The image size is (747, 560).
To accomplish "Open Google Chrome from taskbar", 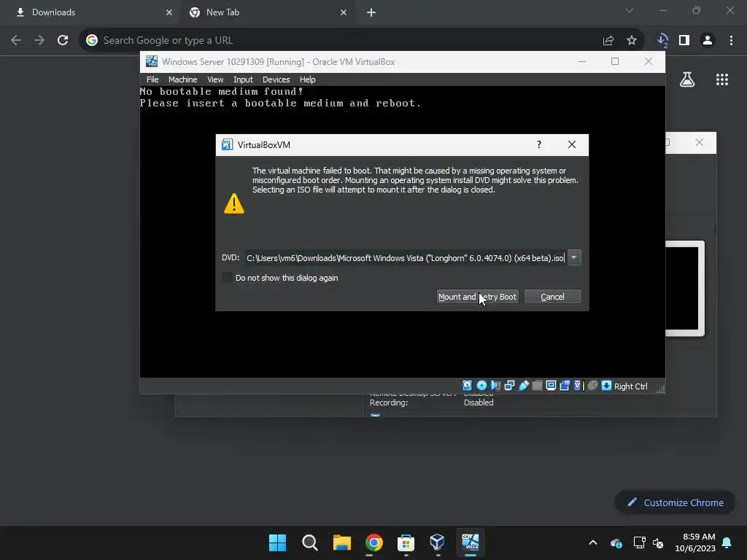I will (374, 542).
